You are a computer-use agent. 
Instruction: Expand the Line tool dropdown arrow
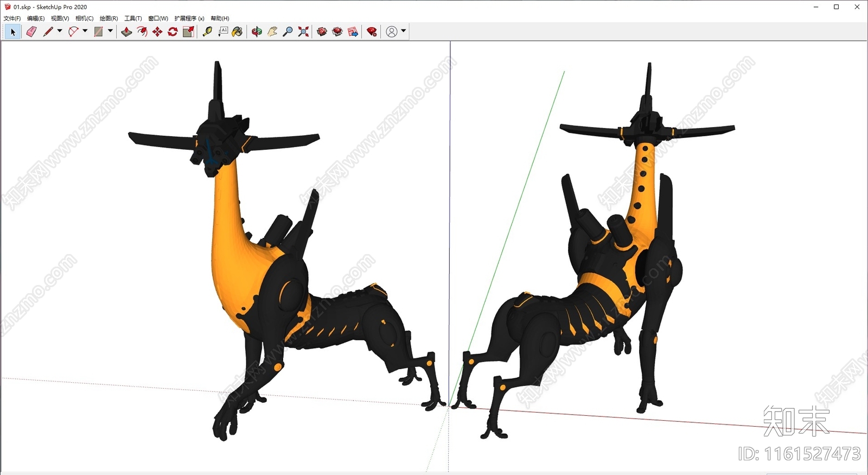(60, 31)
